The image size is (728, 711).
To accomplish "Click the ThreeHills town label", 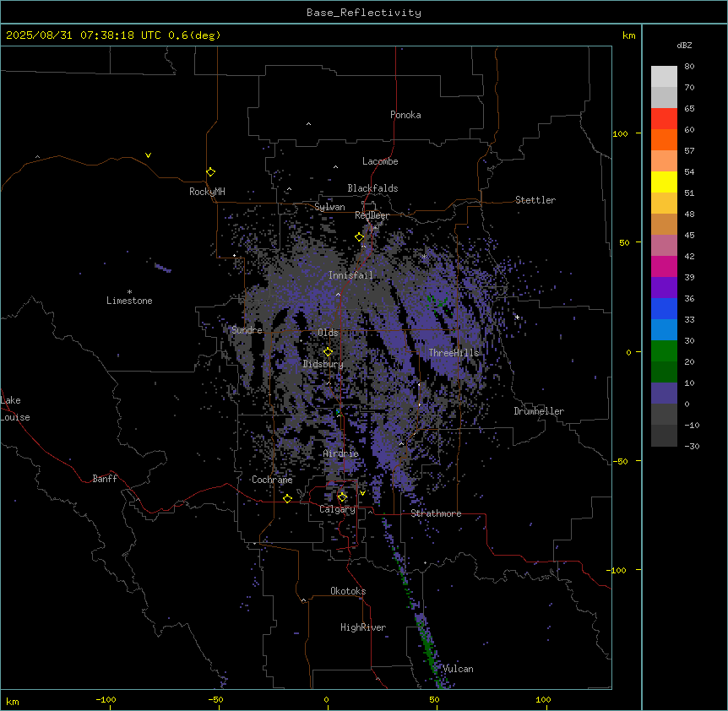I will [454, 353].
